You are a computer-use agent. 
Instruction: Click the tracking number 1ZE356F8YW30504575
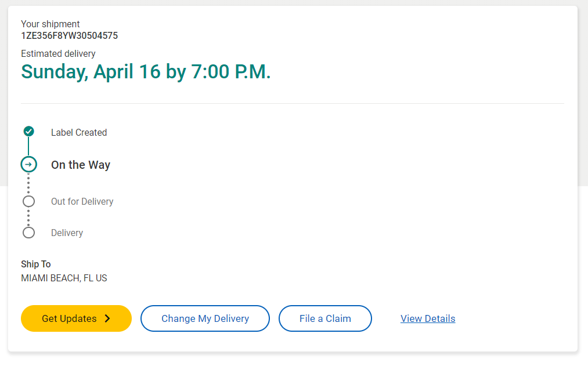point(69,35)
